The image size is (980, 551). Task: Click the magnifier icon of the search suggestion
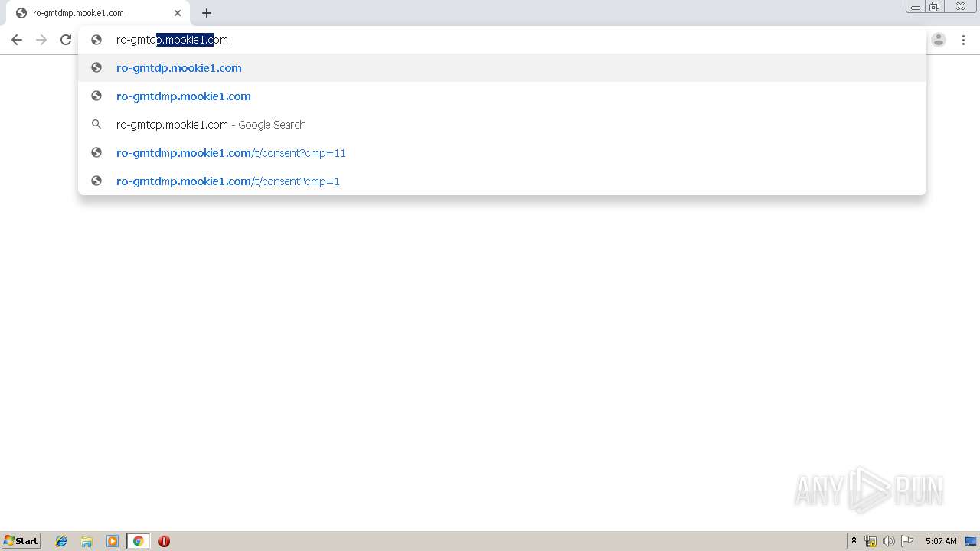coord(96,125)
